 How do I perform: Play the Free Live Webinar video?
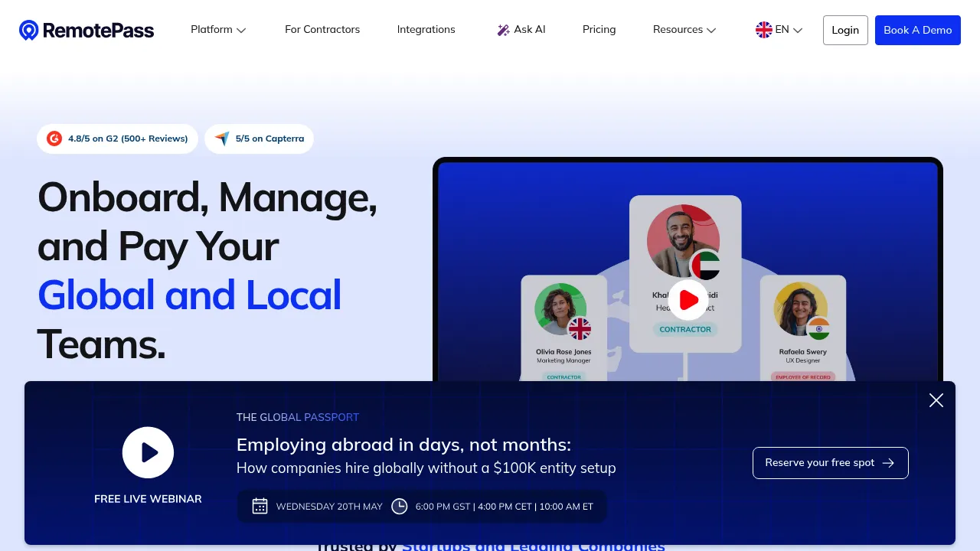(148, 453)
